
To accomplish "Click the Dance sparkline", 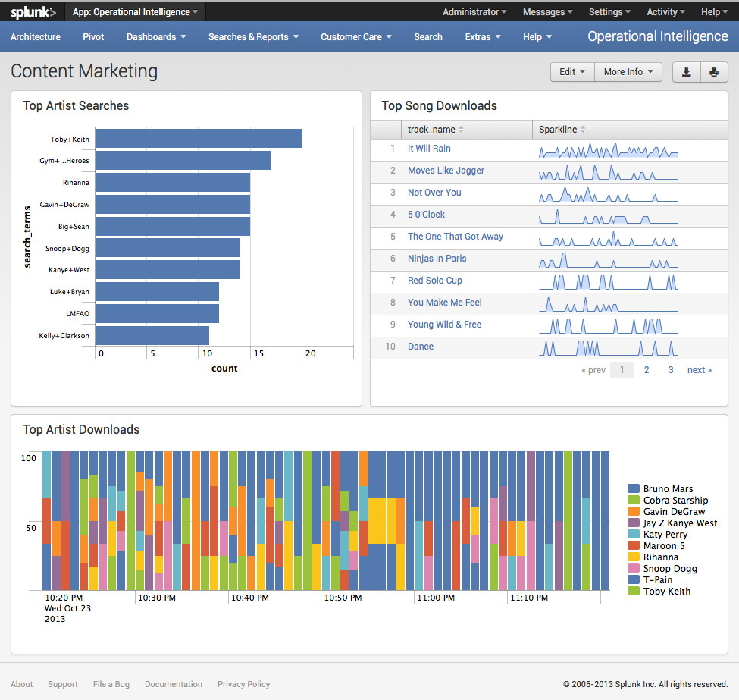I will [x=608, y=347].
